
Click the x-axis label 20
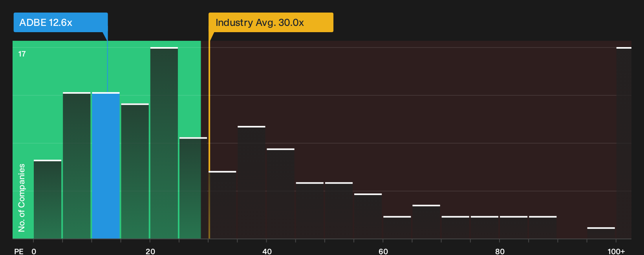(x=150, y=251)
